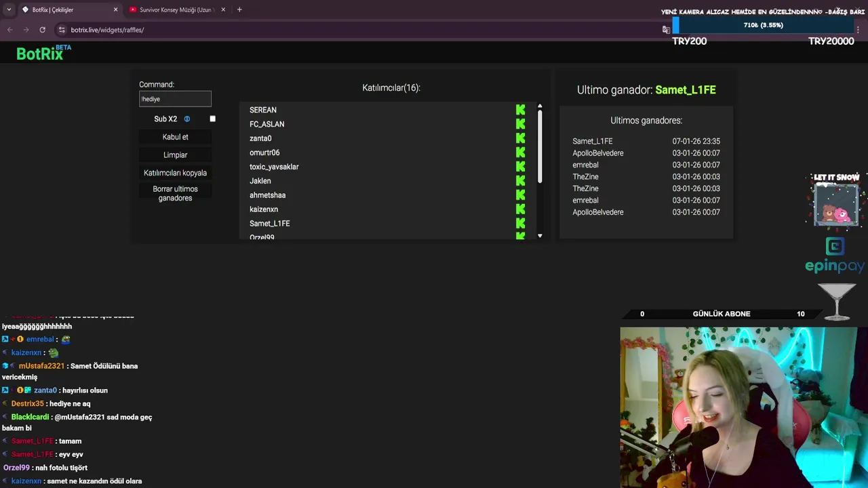Image resolution: width=868 pixels, height=488 pixels.
Task: Enable the Sub X2 checkbox
Action: (x=212, y=119)
